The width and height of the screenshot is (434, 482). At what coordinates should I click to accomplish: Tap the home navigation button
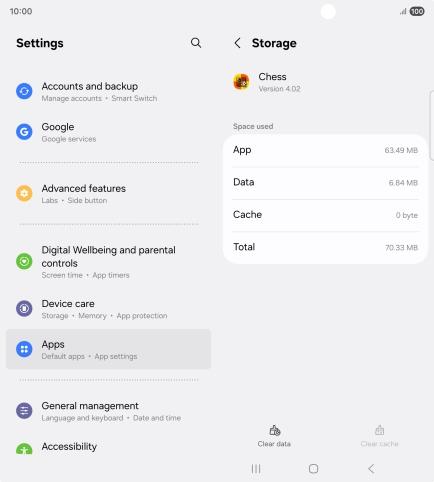click(314, 469)
